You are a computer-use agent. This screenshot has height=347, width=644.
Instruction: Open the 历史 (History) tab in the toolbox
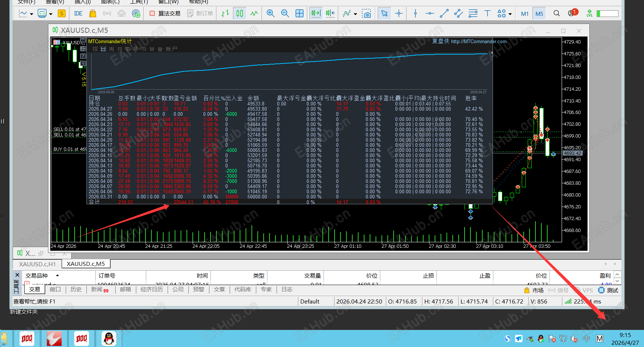tap(76, 289)
